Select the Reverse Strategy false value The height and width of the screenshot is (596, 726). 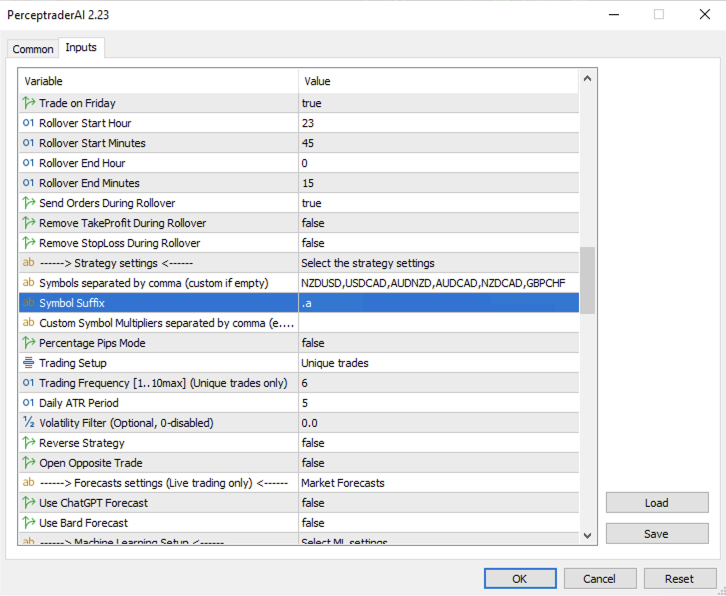[x=438, y=443]
